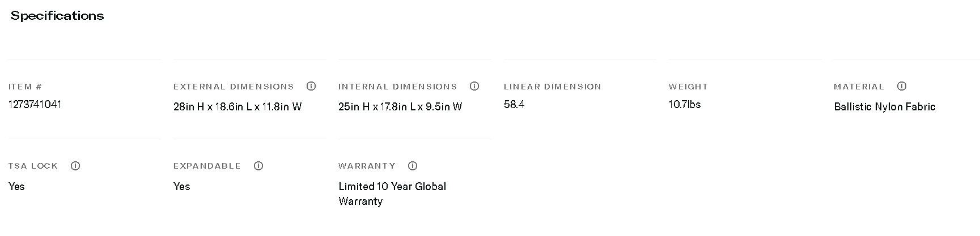Click the WEIGHT label
The width and height of the screenshot is (980, 236).
[x=688, y=87]
